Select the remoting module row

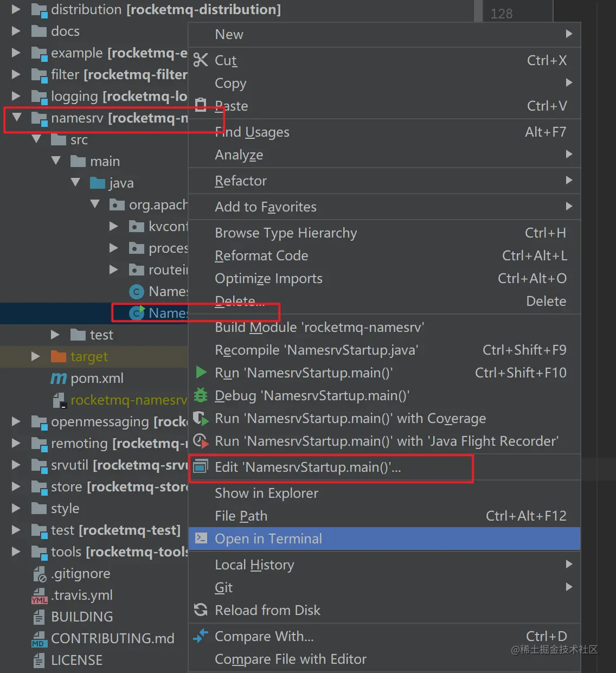tap(94, 443)
